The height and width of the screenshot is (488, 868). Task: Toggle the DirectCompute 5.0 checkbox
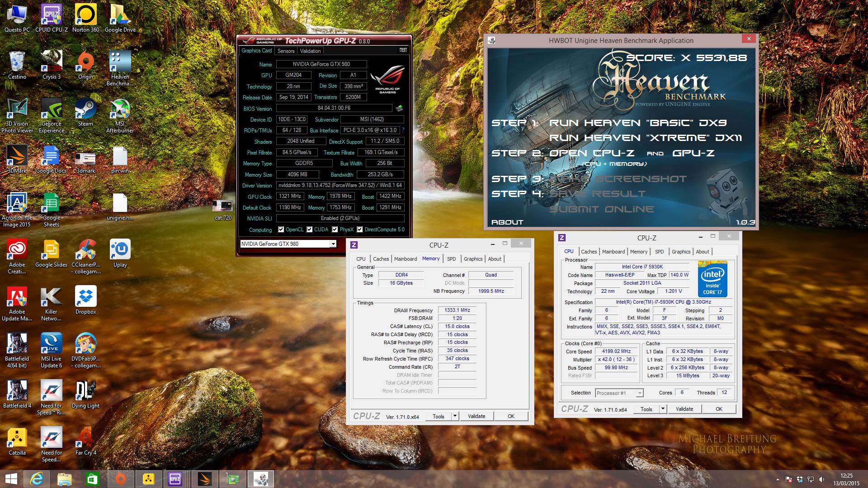tap(360, 230)
